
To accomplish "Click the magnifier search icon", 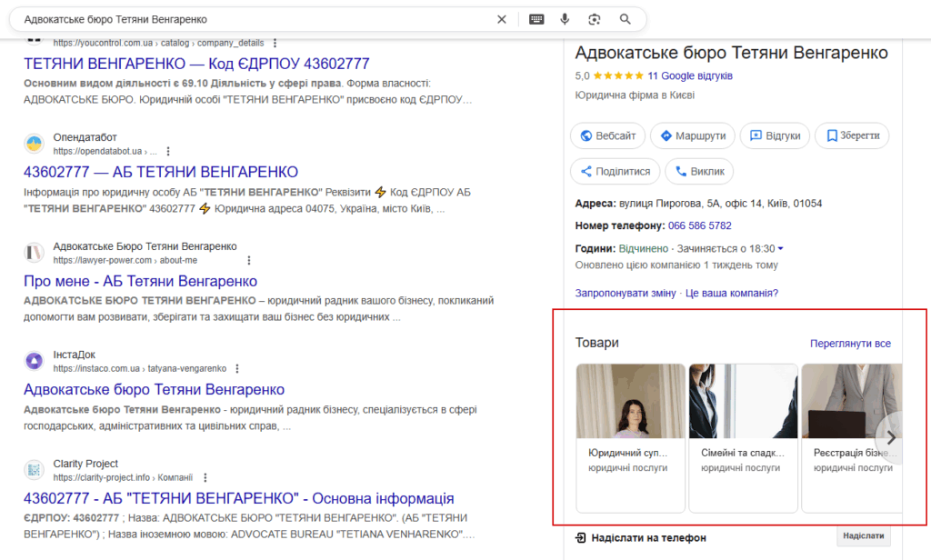I will point(626,19).
